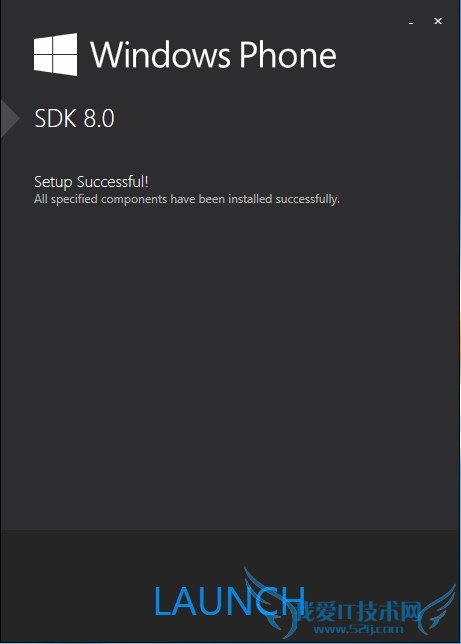Click the Setup Successful! message

91,182
